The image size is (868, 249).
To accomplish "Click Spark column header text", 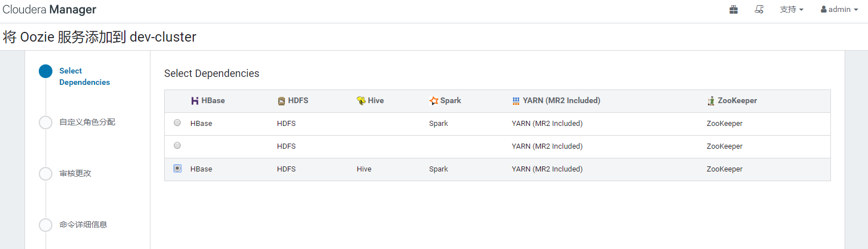I will [451, 101].
